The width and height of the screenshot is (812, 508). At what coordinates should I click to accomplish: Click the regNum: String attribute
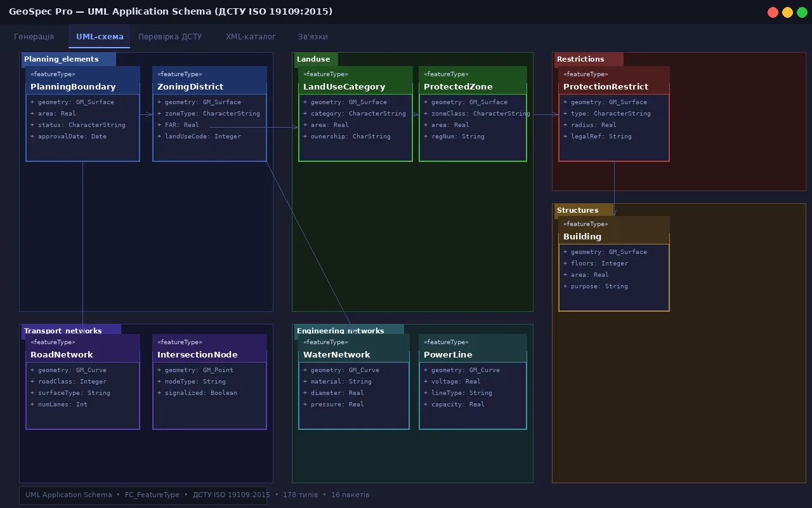pos(454,137)
